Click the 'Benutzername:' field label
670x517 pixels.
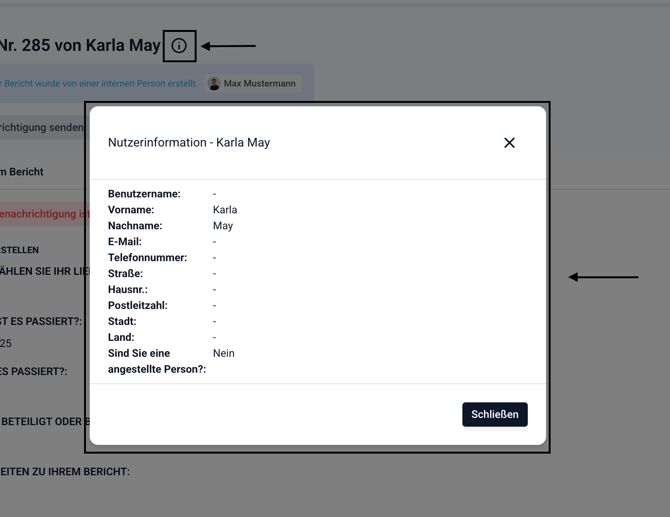point(144,194)
